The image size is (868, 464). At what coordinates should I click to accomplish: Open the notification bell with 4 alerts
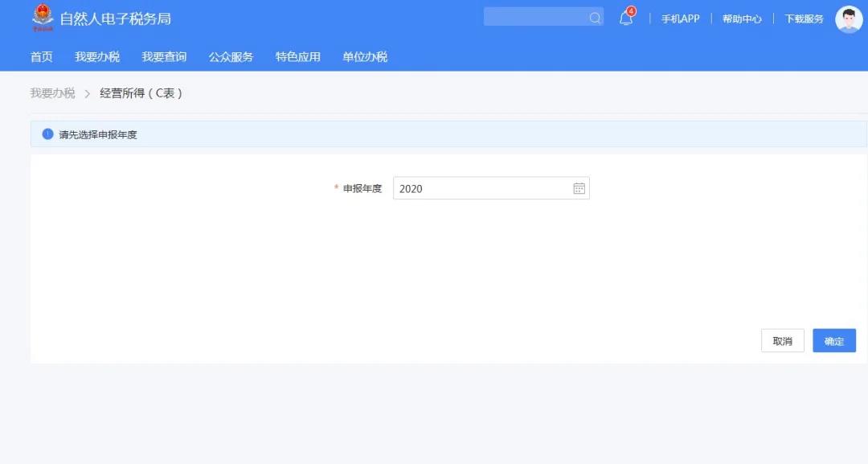(626, 18)
